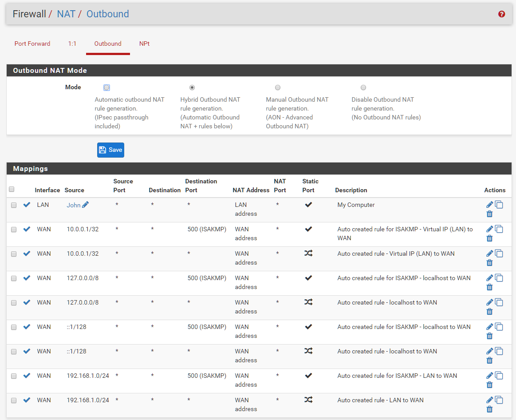
Task: Toggle enabled checkmark on My Computer rule
Action: [27, 205]
